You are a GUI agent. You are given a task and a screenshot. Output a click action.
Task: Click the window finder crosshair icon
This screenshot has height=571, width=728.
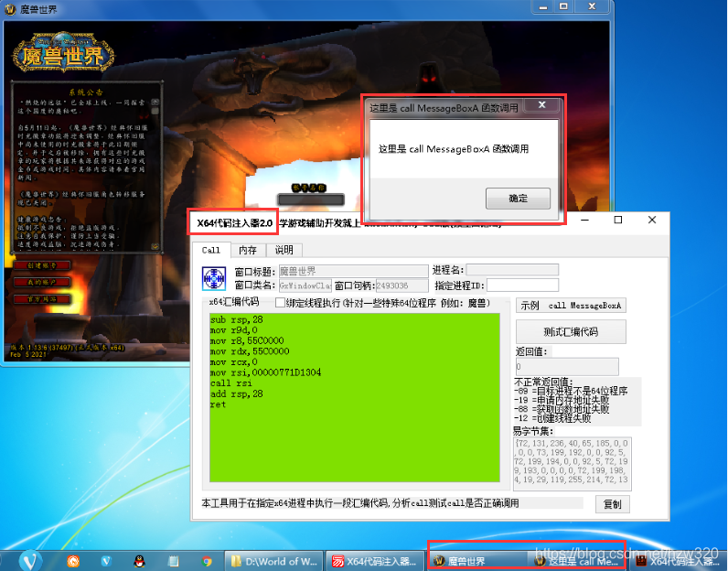point(214,278)
